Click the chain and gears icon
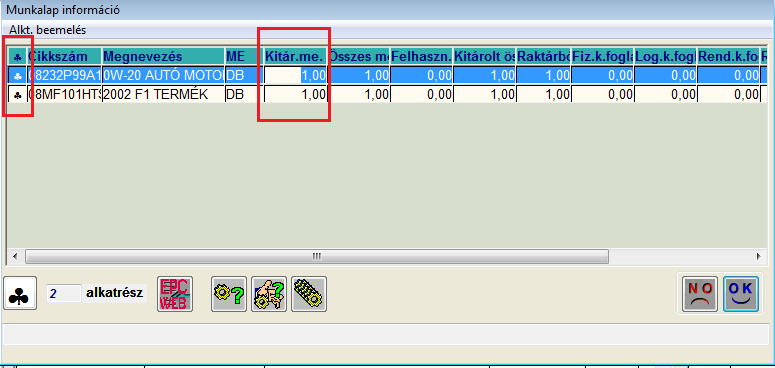 pos(309,294)
